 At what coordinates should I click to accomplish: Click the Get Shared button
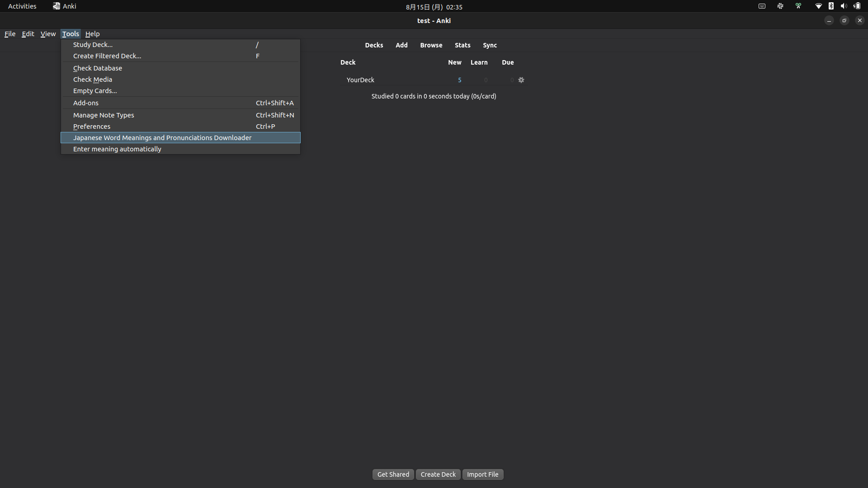[x=393, y=474]
